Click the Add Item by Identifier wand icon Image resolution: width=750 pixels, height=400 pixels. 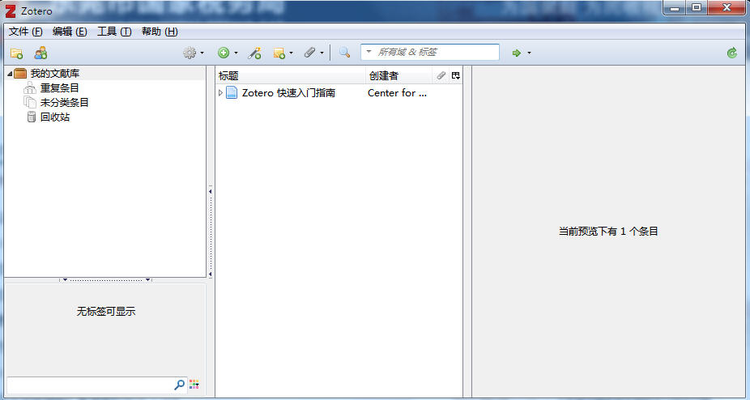pyautogui.click(x=254, y=53)
